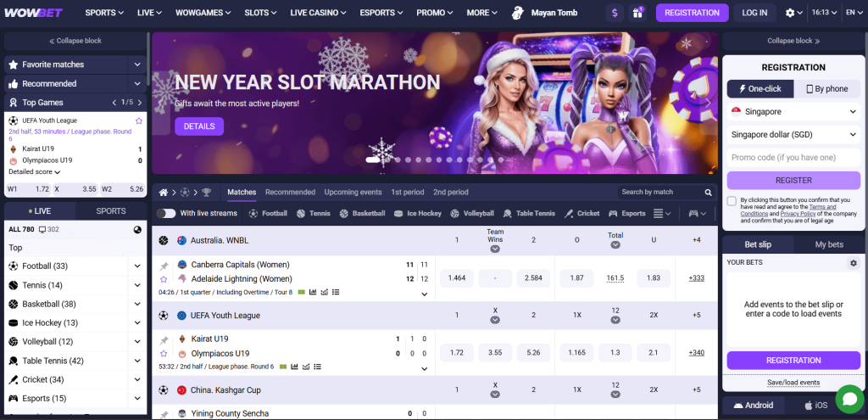
Task: Favorite the UEFA Youth League top game star
Action: tap(139, 120)
